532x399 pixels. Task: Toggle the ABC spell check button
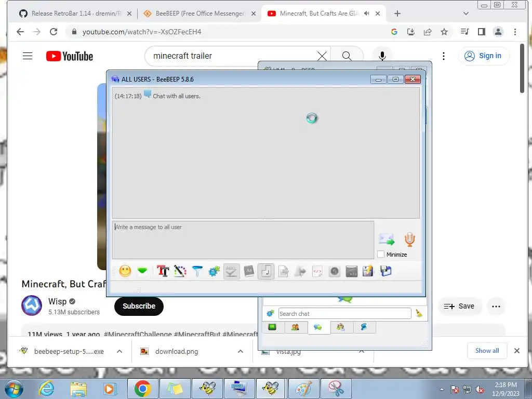pyautogui.click(x=231, y=271)
